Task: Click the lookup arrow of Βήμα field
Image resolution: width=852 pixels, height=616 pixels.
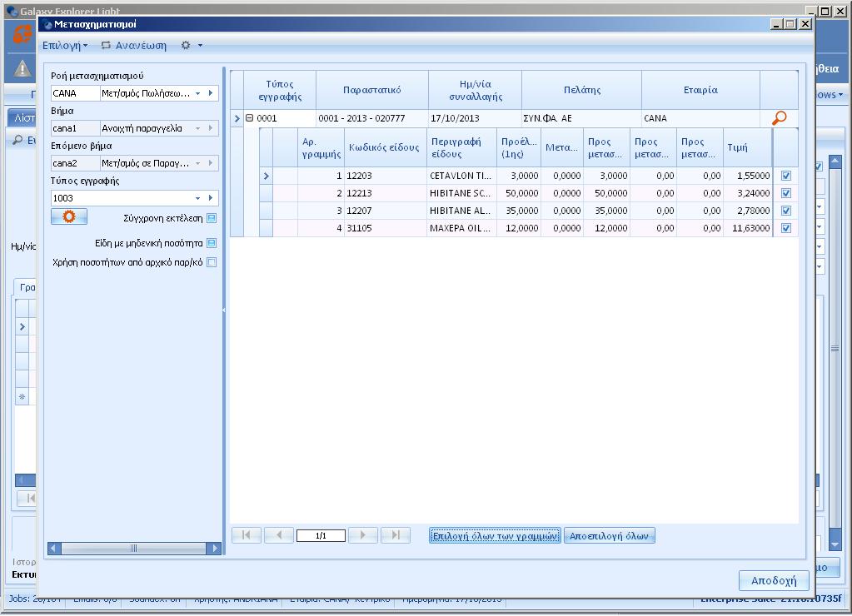Action: click(211, 128)
